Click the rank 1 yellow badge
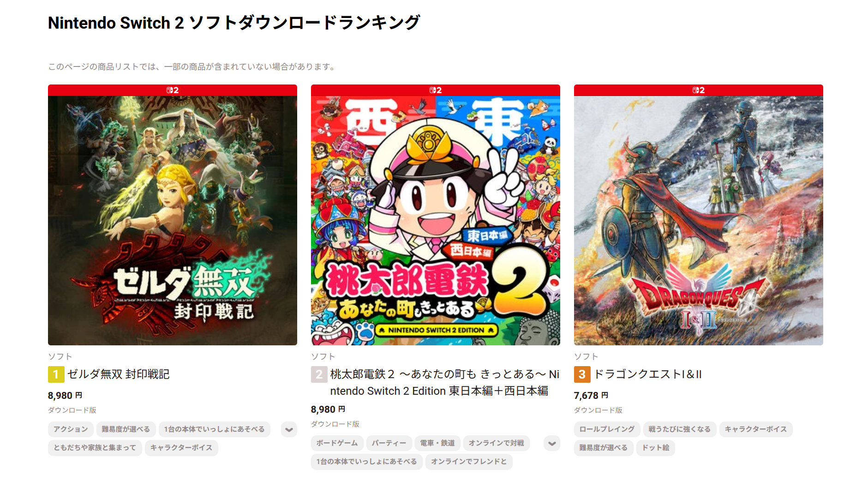Viewport: 868px width, 482px height. click(x=56, y=374)
